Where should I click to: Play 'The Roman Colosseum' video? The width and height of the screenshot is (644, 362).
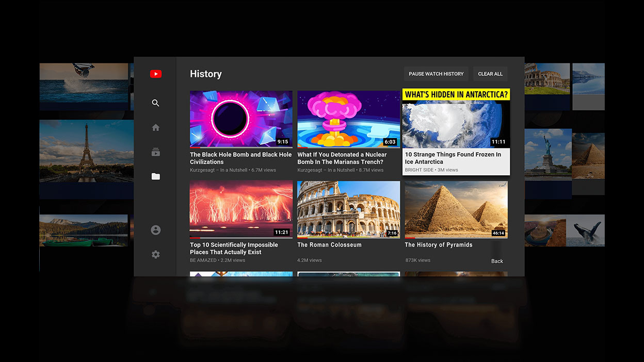[348, 209]
